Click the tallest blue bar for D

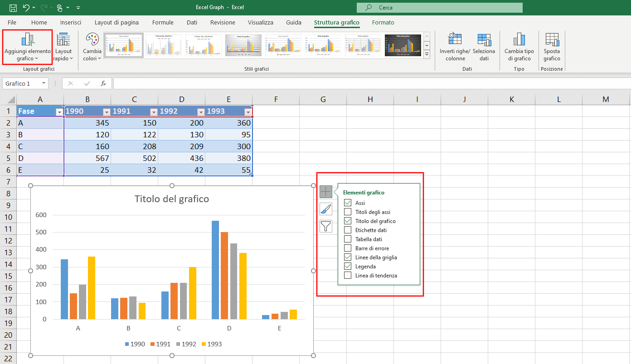[x=215, y=270]
